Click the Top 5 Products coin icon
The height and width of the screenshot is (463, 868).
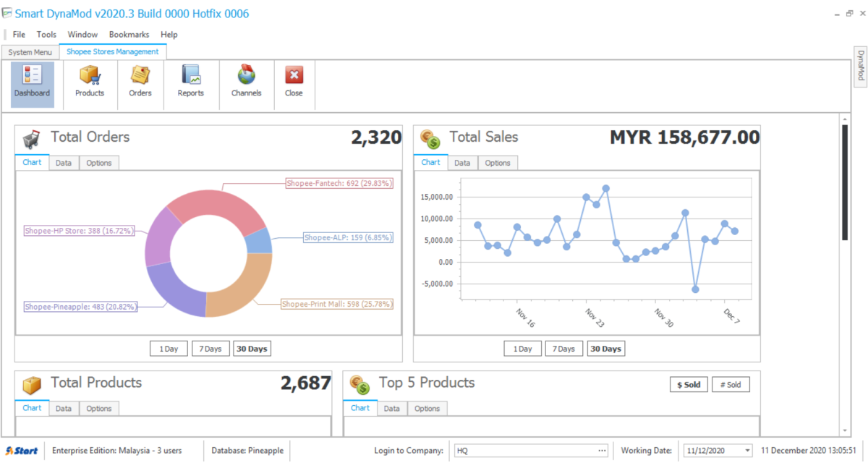pos(359,383)
